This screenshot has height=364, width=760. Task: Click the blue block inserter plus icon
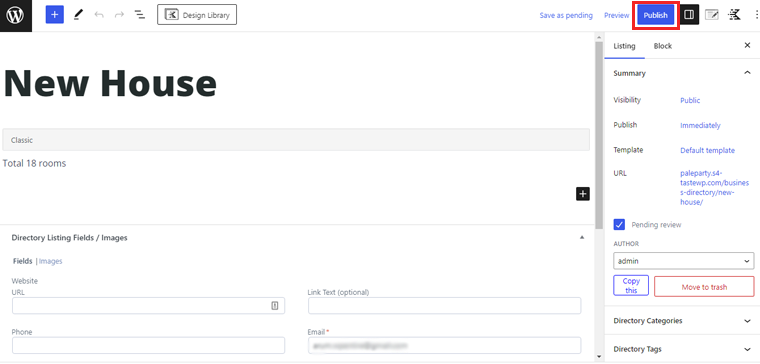[55, 15]
